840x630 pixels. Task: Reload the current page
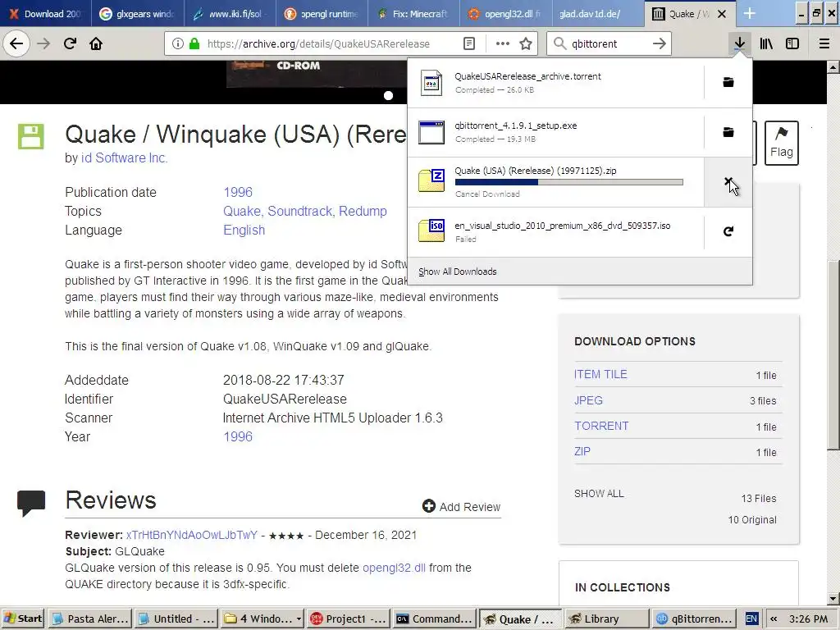point(70,43)
